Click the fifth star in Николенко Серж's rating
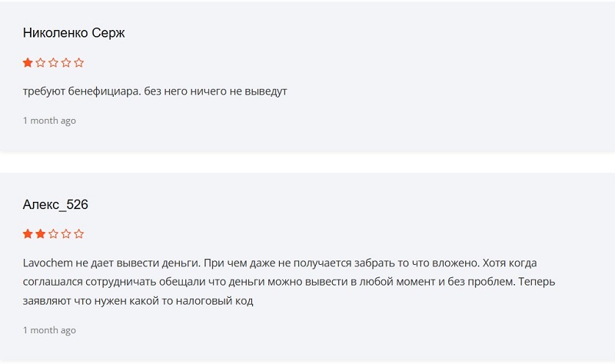Viewport: 615px width, 364px height. click(x=79, y=63)
